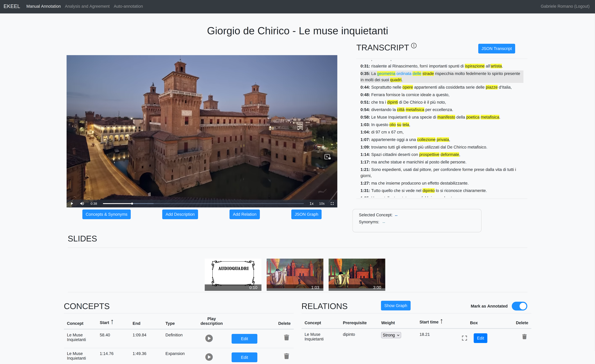Click the Weight column header in Relations
Image resolution: width=595 pixels, height=364 pixels.
click(388, 323)
